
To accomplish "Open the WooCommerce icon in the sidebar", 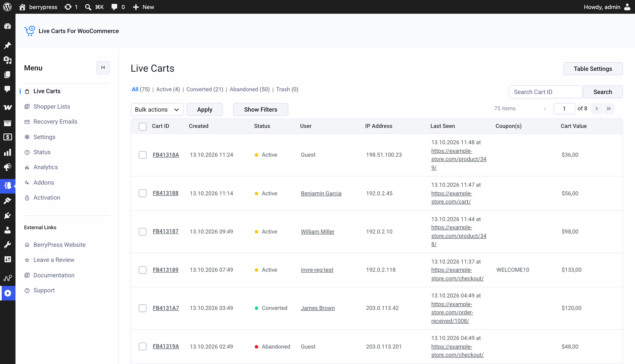I will coord(8,107).
